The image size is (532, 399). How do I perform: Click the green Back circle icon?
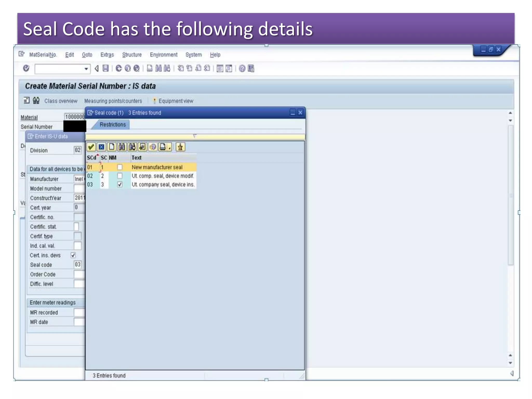coord(119,68)
